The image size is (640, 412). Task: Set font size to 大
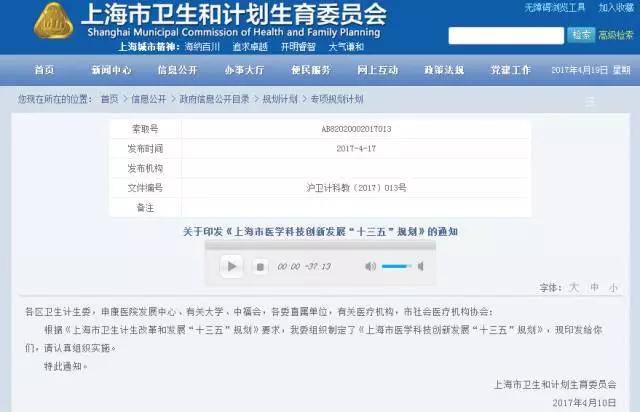(x=574, y=287)
